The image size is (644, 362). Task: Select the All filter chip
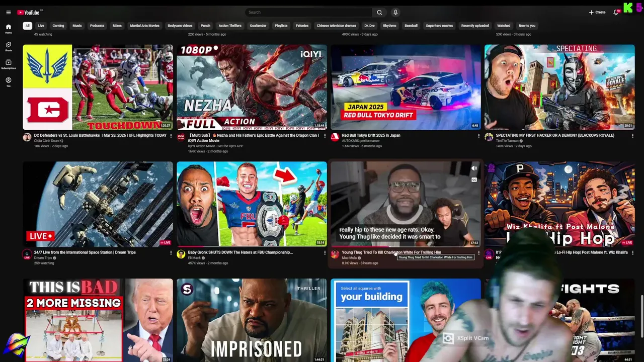[27, 26]
